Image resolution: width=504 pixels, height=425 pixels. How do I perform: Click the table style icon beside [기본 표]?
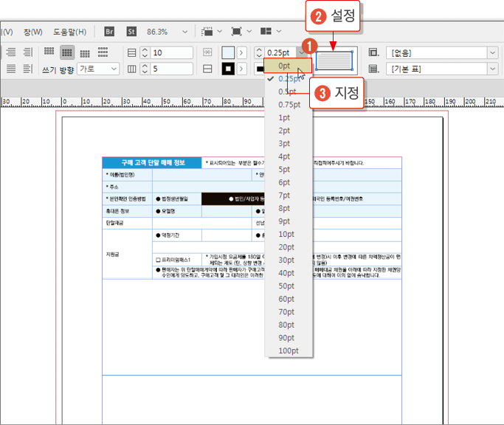pyautogui.click(x=373, y=69)
